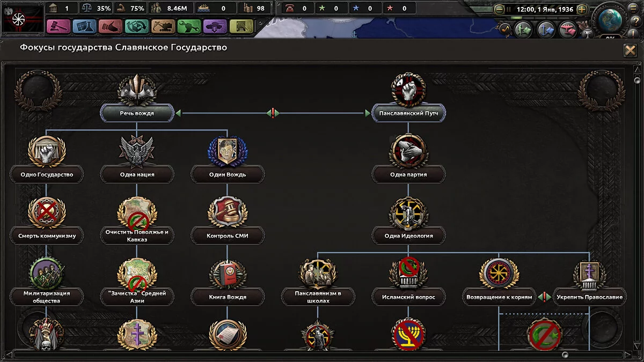Toggle the air force alert icon
644x362 pixels.
(x=567, y=29)
